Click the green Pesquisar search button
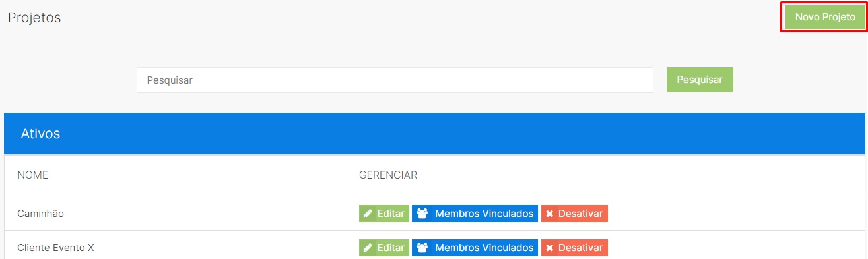The height and width of the screenshot is (259, 868). [700, 80]
